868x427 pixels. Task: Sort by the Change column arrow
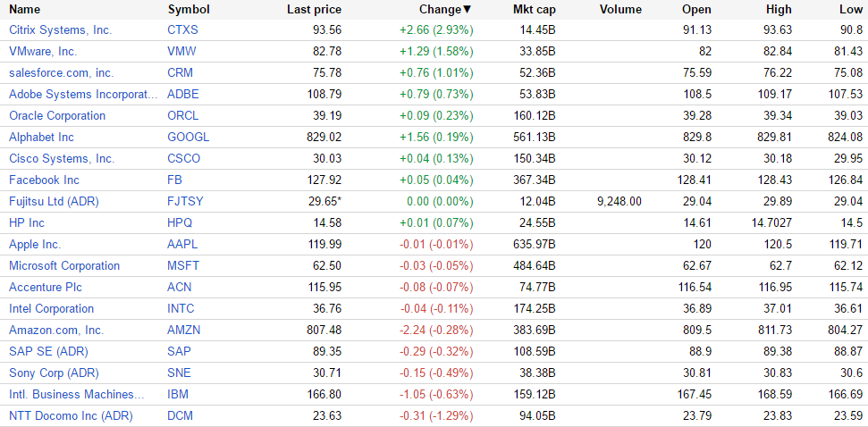(467, 10)
